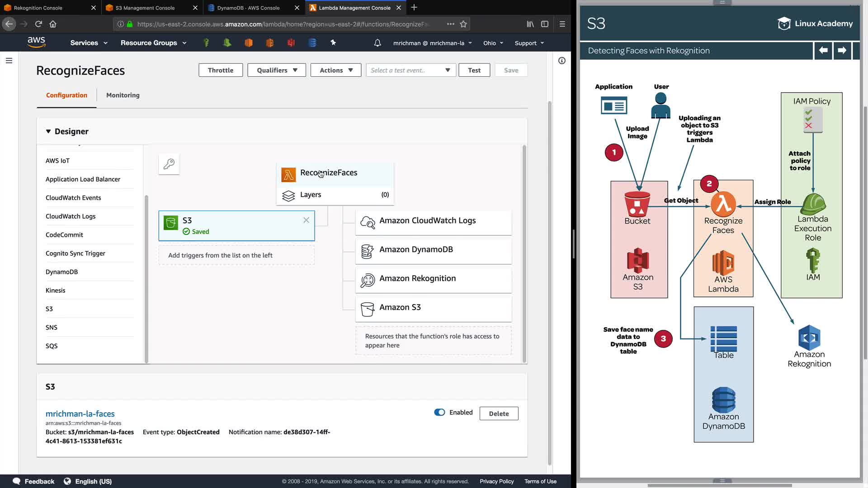This screenshot has width=868, height=488.
Task: Click the notifications bell icon
Action: tap(377, 43)
